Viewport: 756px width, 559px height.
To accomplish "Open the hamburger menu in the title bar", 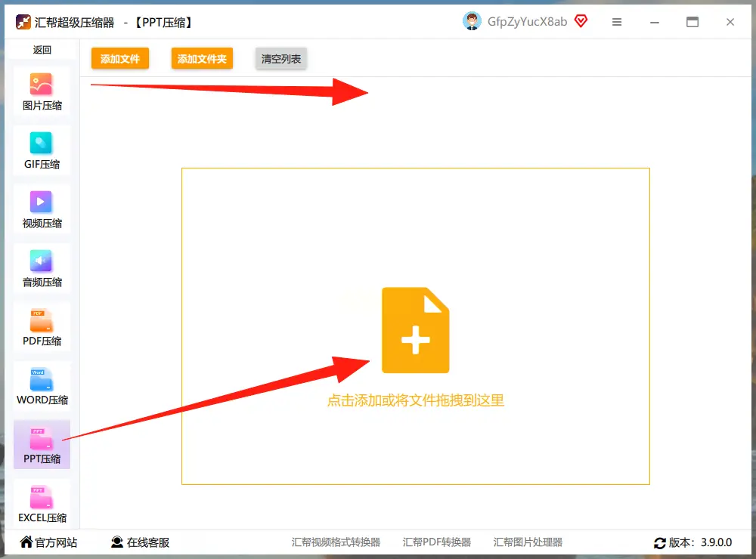I will (x=617, y=23).
